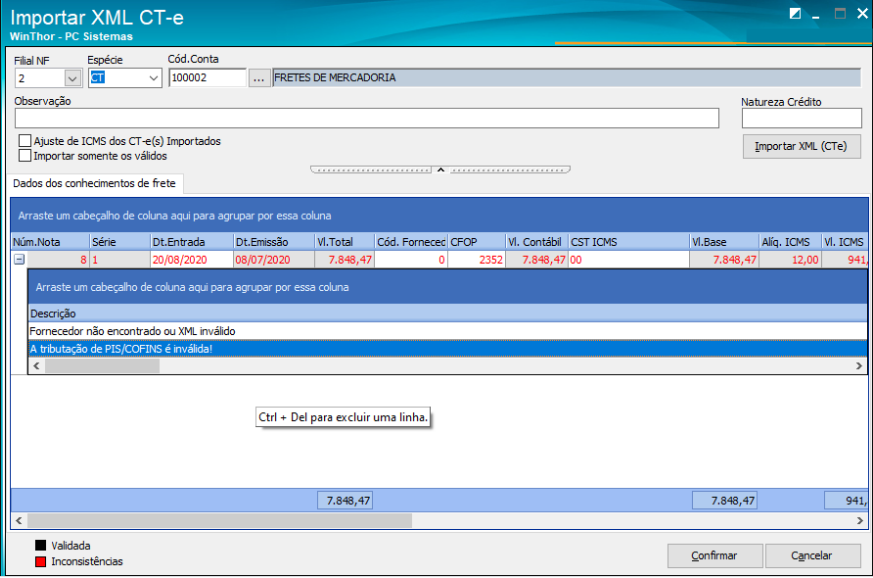Click the Cancelar button
Image resolution: width=873 pixels, height=578 pixels.
pos(812,555)
